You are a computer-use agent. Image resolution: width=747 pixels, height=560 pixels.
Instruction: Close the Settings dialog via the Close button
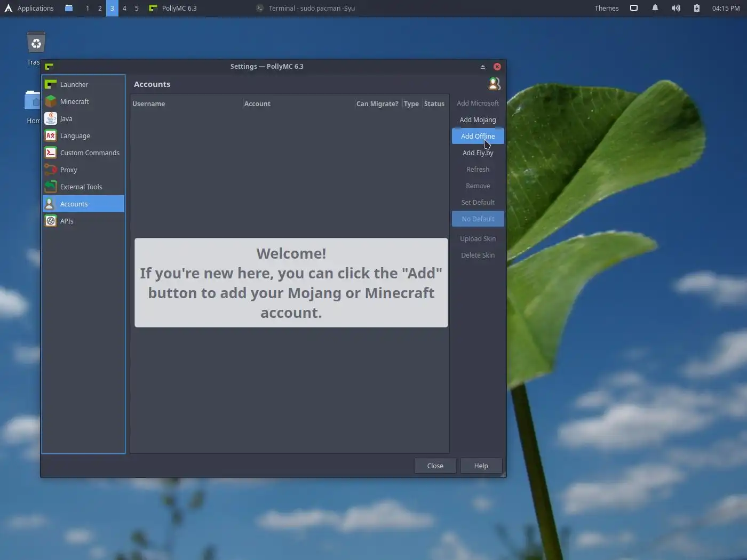click(435, 466)
